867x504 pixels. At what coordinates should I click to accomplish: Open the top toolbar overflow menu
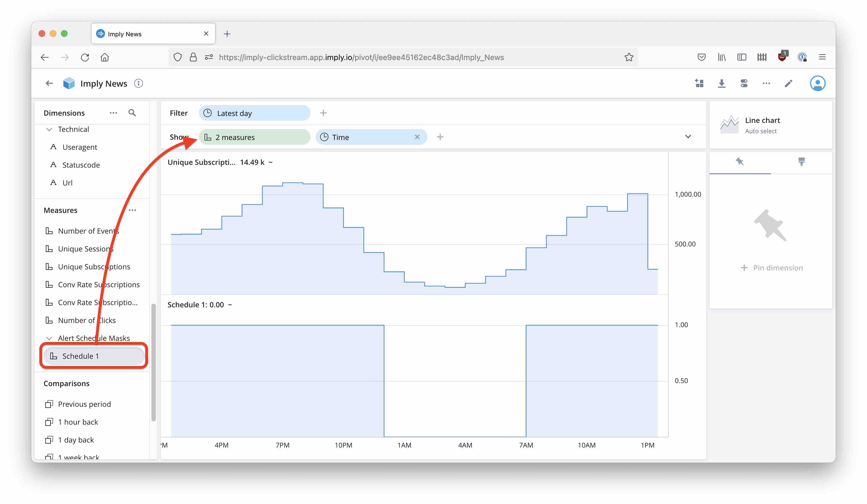tap(766, 83)
